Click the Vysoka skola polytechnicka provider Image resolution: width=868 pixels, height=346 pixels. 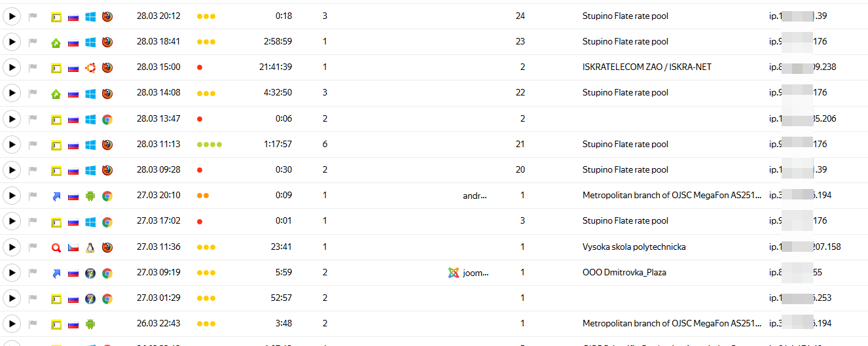(x=634, y=247)
